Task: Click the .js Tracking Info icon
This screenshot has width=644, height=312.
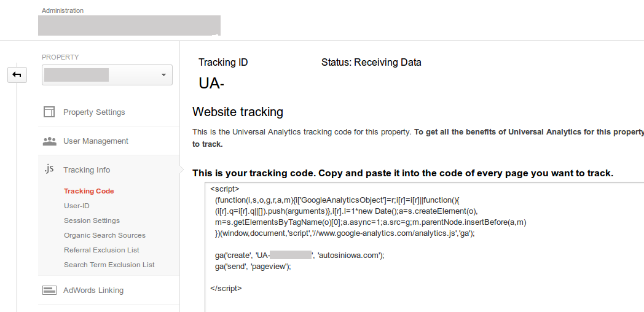Action: (49, 170)
